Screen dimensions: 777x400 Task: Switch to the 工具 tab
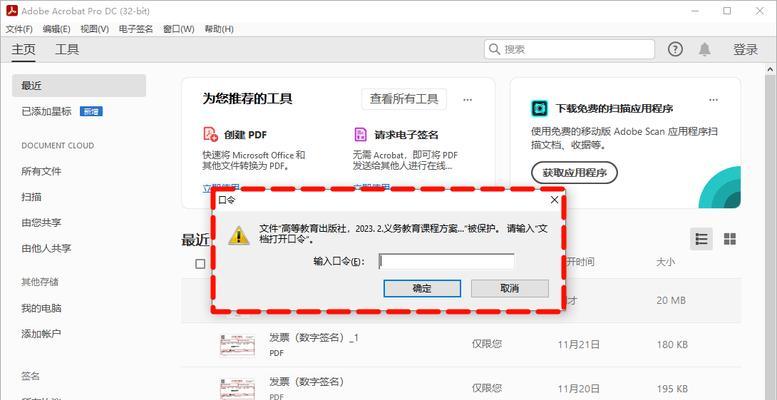pyautogui.click(x=67, y=50)
